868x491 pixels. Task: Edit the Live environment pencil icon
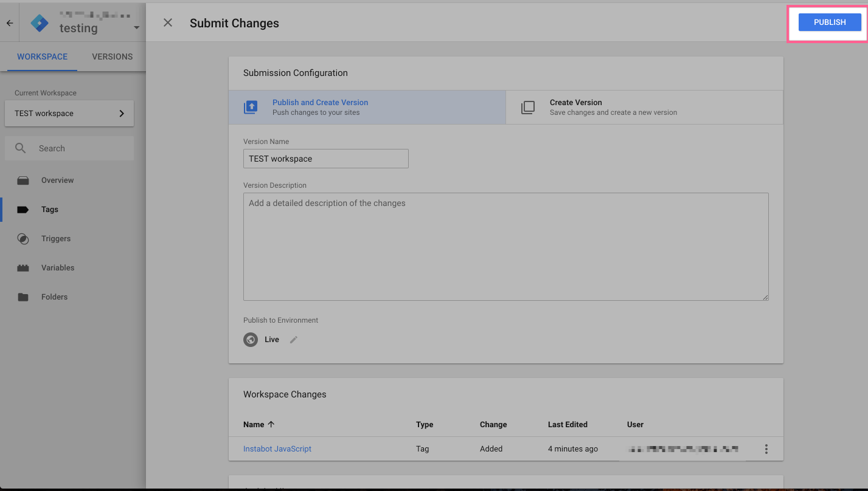[294, 340]
